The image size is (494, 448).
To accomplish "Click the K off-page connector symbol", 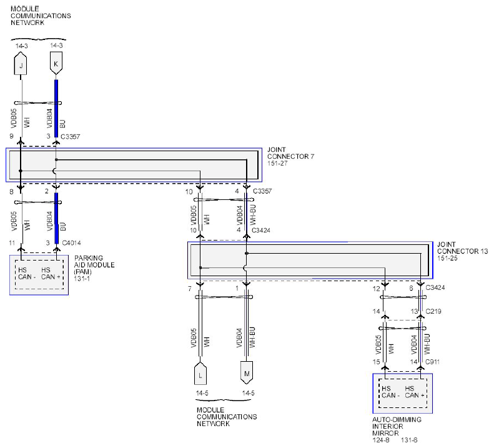I will 57,64.
